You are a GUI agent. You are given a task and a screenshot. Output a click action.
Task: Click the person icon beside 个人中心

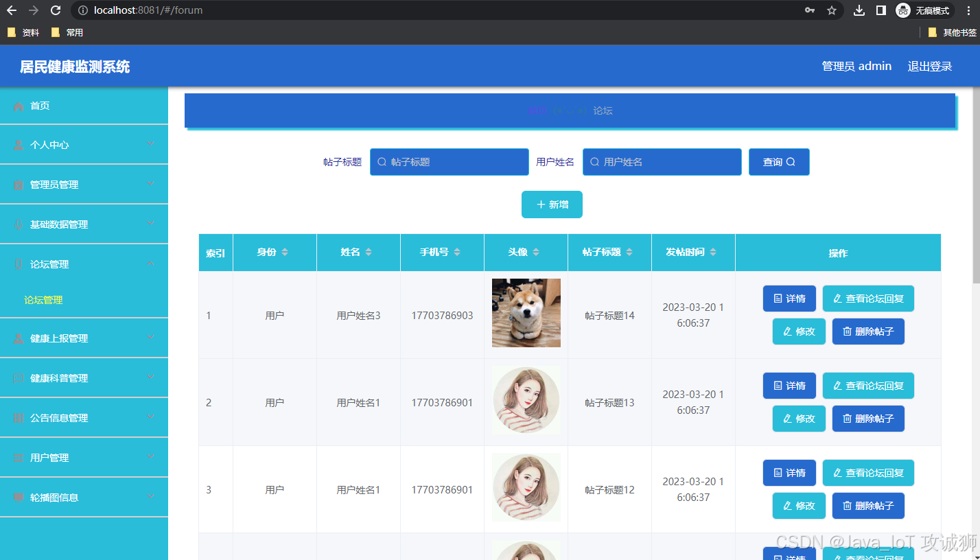click(19, 145)
